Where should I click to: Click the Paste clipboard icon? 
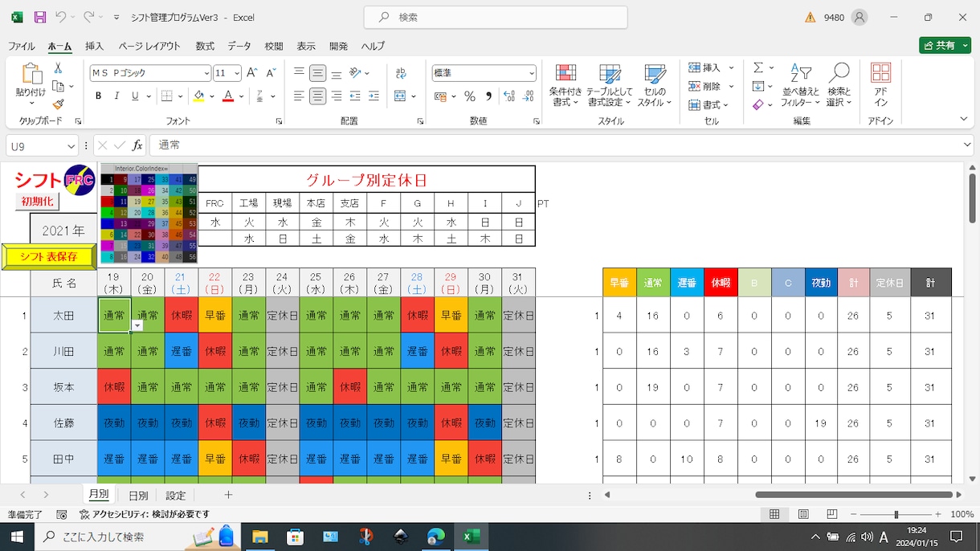31,74
